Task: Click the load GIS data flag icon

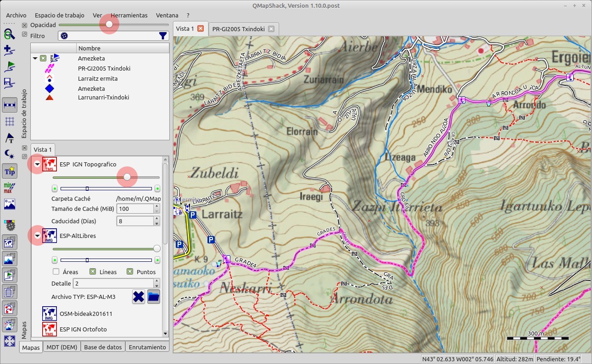Action: pyautogui.click(x=10, y=67)
